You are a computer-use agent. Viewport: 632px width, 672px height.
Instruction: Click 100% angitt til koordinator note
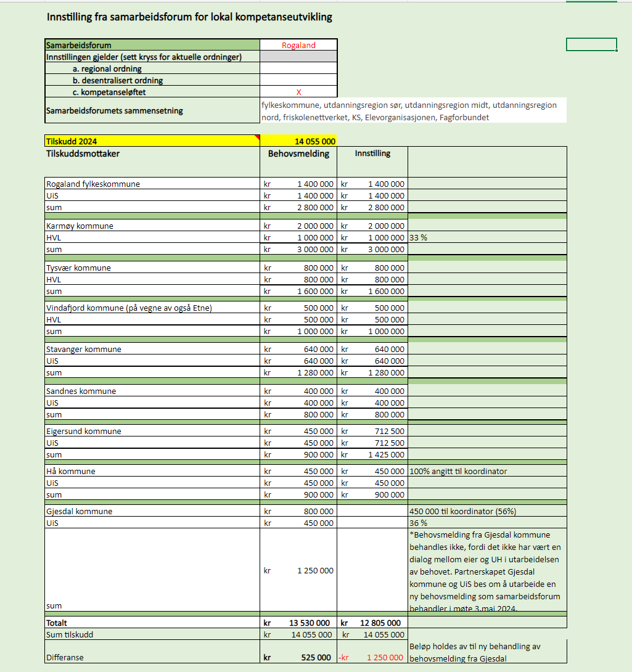(x=488, y=471)
